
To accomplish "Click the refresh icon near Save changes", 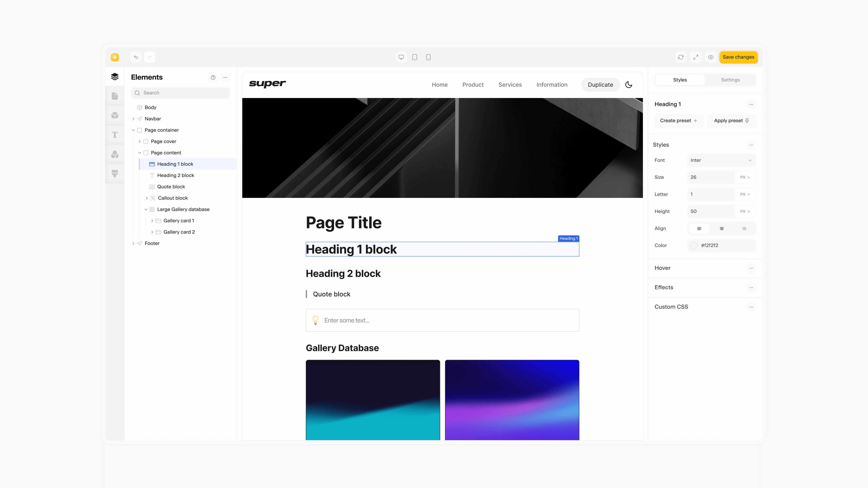I will pos(681,57).
